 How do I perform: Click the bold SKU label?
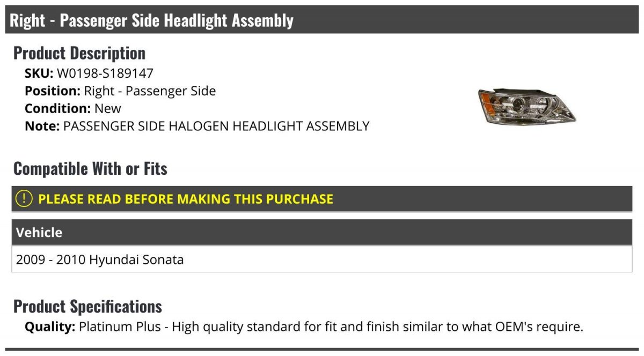tap(39, 73)
